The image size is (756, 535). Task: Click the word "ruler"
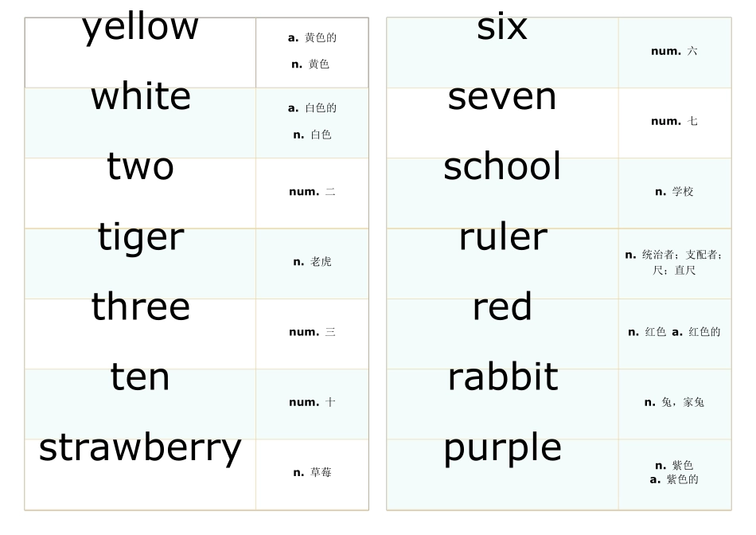[502, 237]
